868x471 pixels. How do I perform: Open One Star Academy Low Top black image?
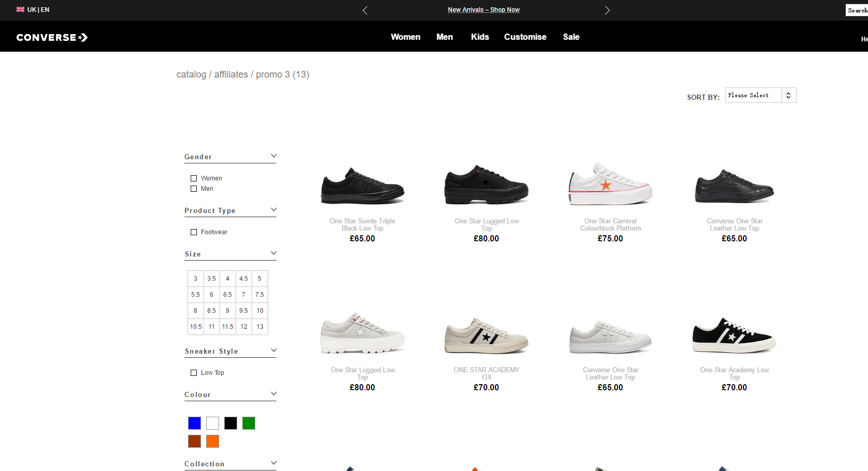tap(734, 335)
